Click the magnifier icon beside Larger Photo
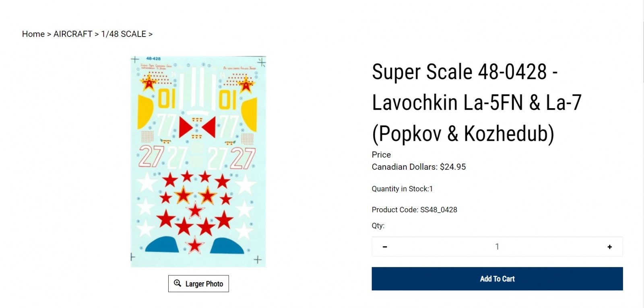Image resolution: width=644 pixels, height=308 pixels. [178, 283]
